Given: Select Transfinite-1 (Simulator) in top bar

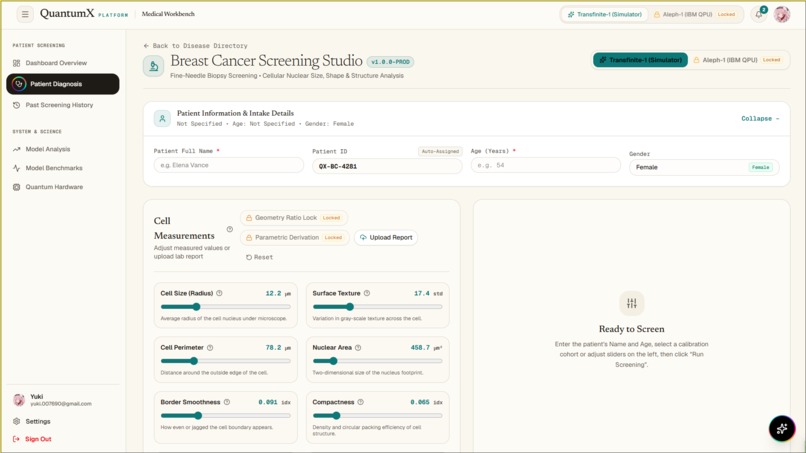Looking at the screenshot, I should tap(605, 14).
